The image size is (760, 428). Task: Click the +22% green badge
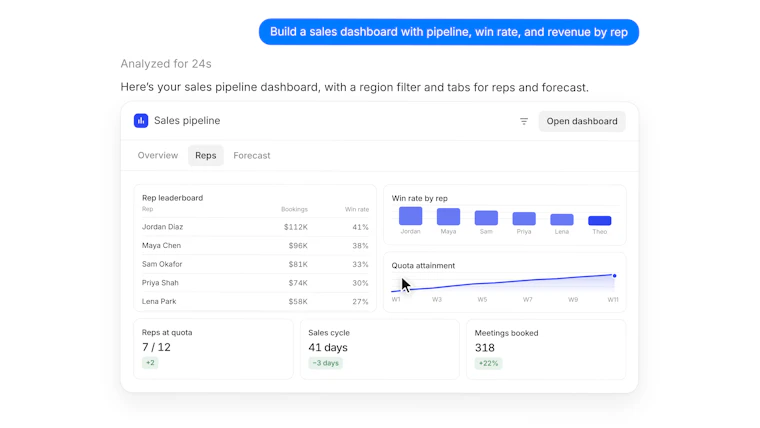click(488, 364)
